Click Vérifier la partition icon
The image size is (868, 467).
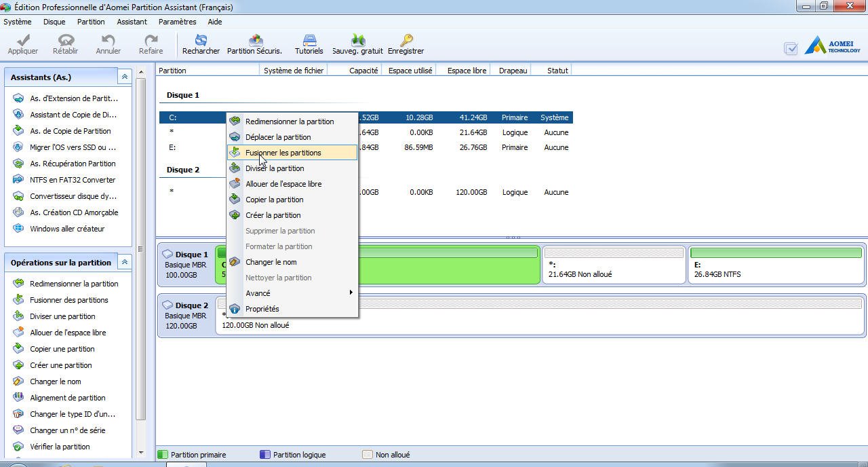coord(18,447)
